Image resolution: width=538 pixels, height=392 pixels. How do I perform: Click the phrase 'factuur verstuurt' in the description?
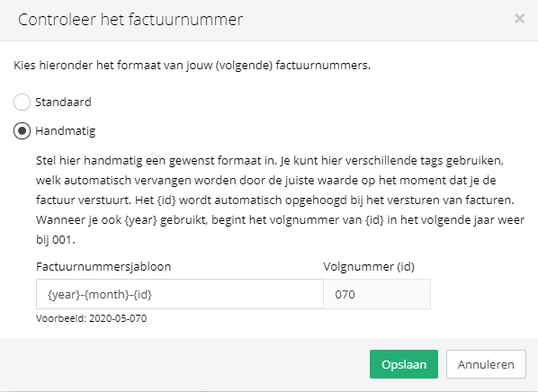tap(84, 200)
